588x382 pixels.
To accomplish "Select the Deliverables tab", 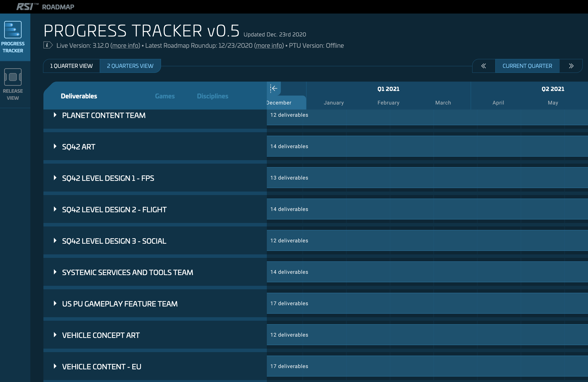I will 79,96.
